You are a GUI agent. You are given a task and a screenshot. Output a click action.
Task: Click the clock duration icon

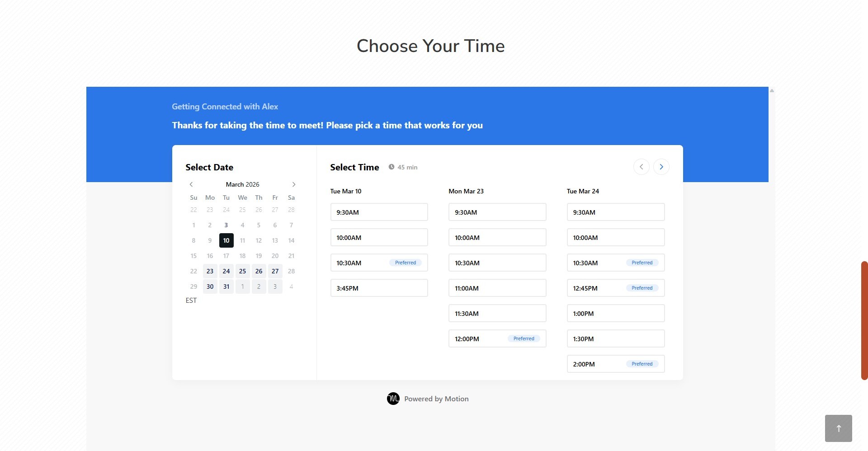pyautogui.click(x=392, y=167)
